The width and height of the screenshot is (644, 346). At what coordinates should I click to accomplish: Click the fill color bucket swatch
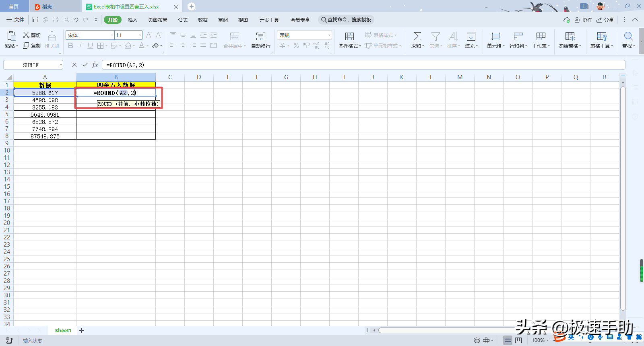(x=128, y=46)
